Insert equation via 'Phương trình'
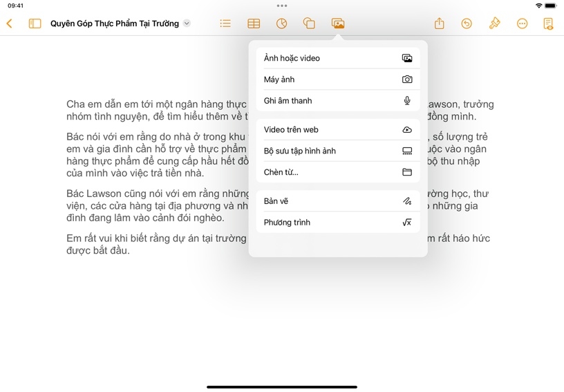 pos(337,223)
